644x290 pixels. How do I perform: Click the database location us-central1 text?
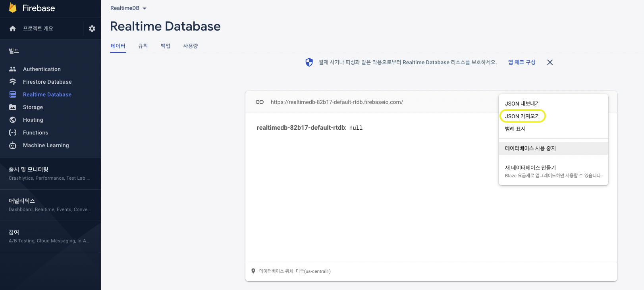click(295, 271)
